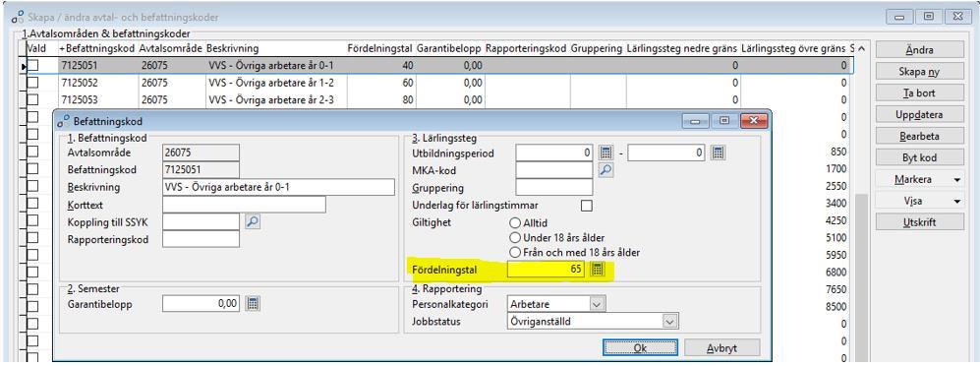Click Fördelningstal input showing 65
Image resolution: width=980 pixels, height=366 pixels.
[546, 270]
